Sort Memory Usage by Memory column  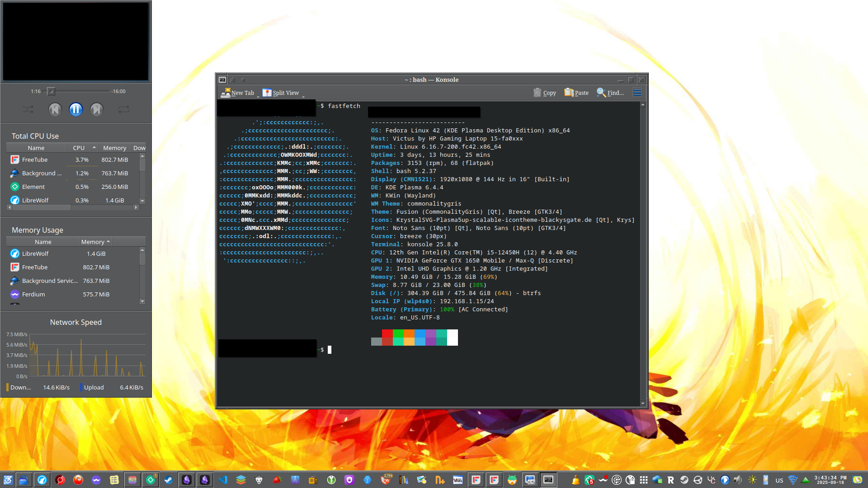pos(96,242)
